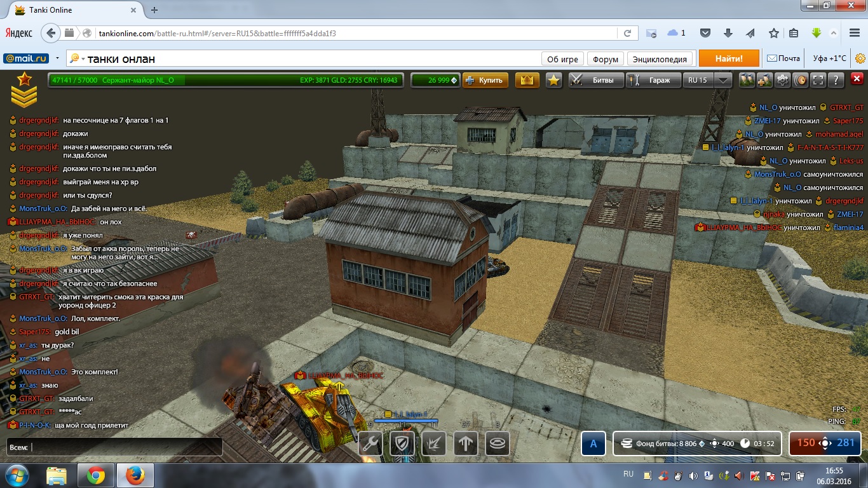
Task: Select the Tanki Online browser tab
Action: click(x=73, y=10)
